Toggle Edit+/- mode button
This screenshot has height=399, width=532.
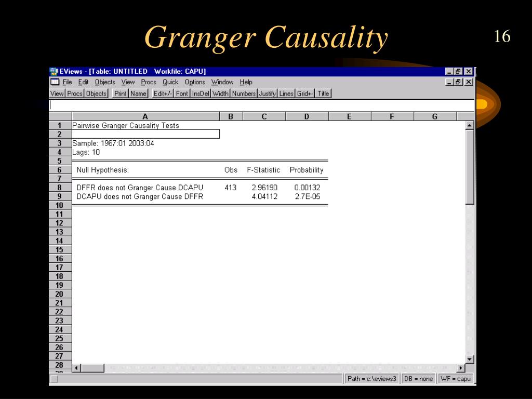163,94
